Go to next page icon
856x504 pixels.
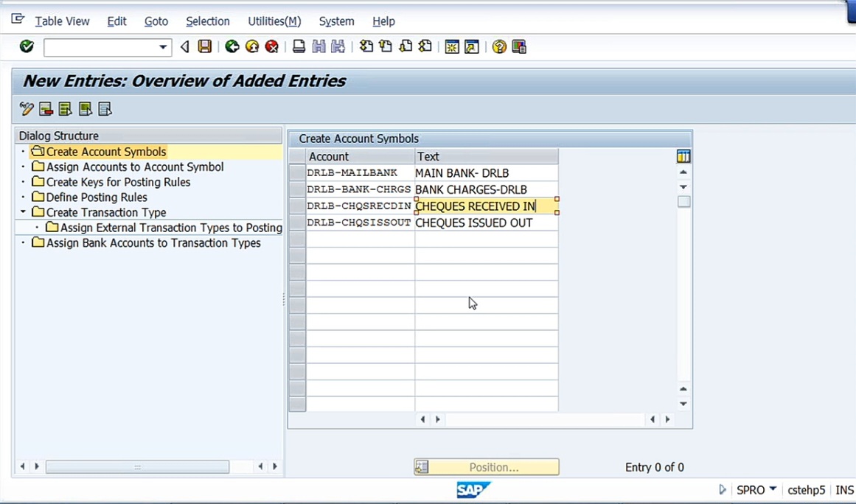pyautogui.click(x=406, y=46)
